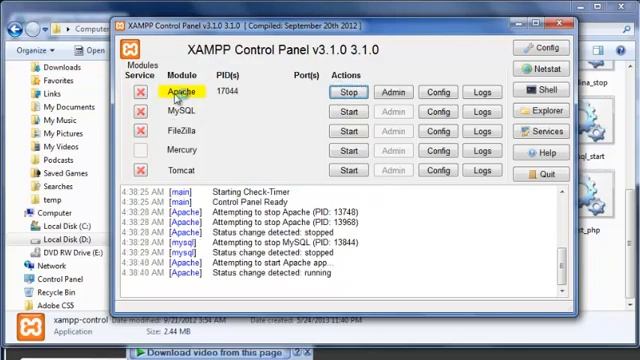Launch the Shell button
Image resolution: width=640 pixels, height=360 pixels.
click(541, 90)
